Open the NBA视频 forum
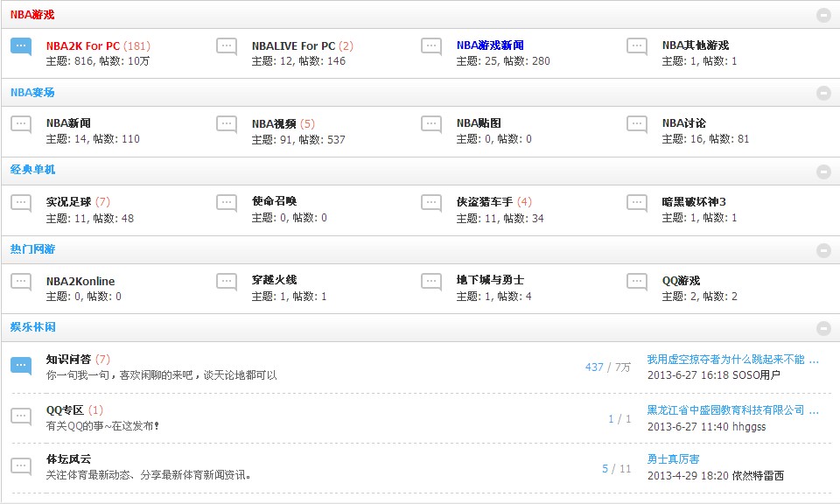 274,123
